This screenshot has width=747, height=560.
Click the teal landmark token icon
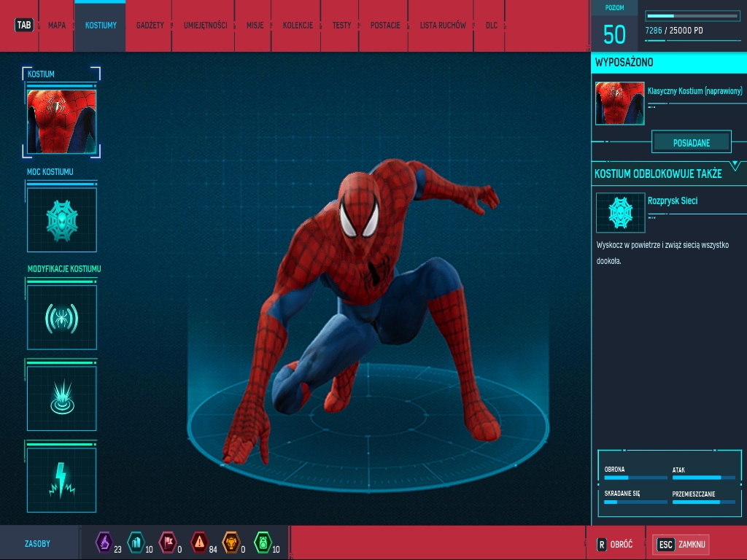tap(136, 542)
